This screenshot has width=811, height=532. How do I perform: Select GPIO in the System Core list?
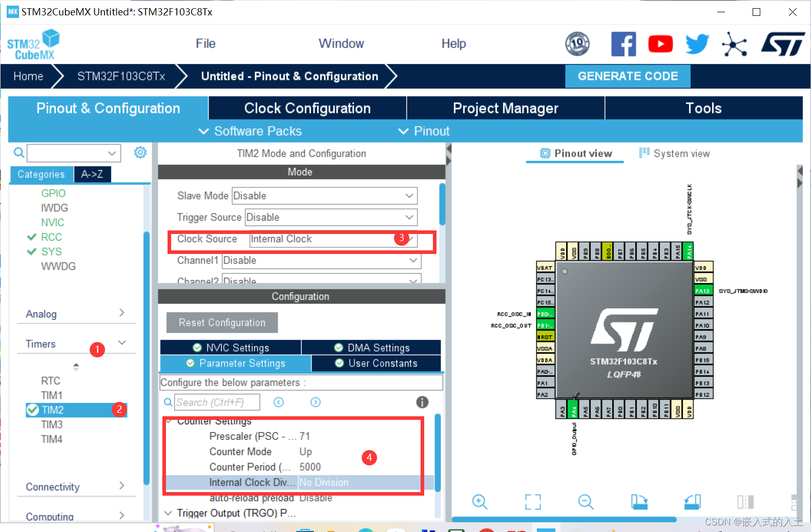pos(53,193)
